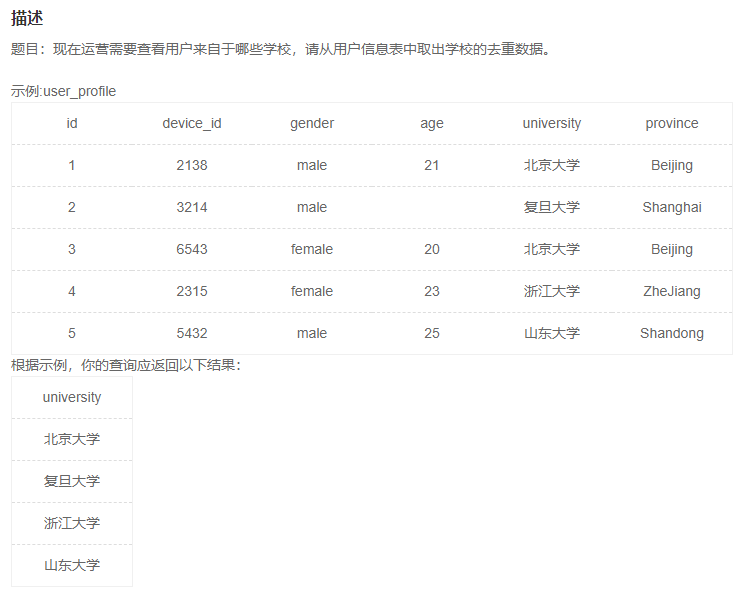Select 山东大学 in result table
This screenshot has width=734, height=594.
(x=72, y=565)
